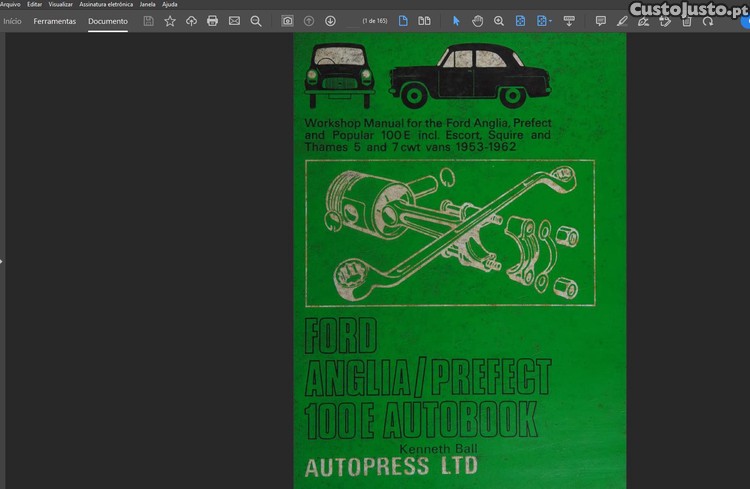This screenshot has width=750, height=489.
Task: Toggle two-page view mode
Action: (x=424, y=21)
